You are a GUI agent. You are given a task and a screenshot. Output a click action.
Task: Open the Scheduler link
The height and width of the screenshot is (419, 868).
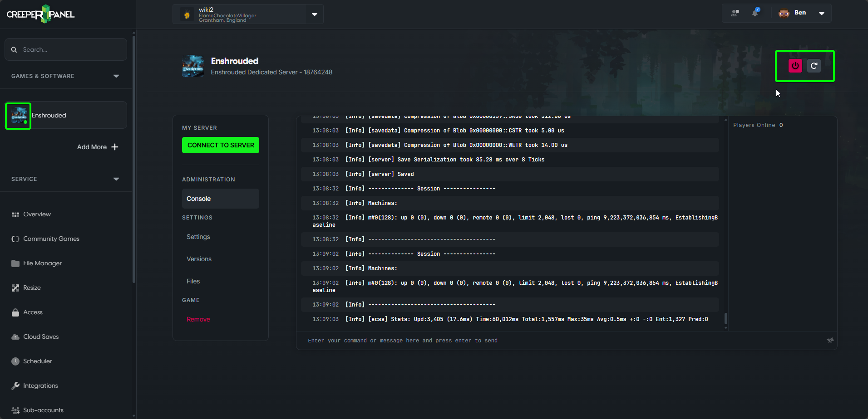pos(38,361)
